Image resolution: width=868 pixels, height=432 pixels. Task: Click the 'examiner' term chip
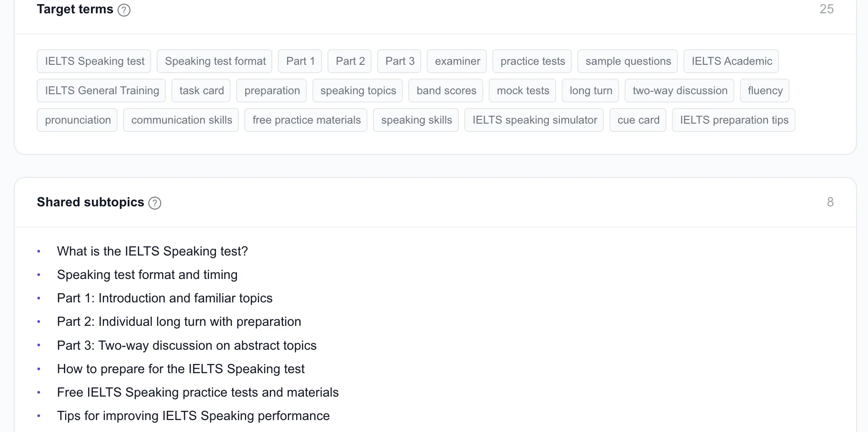[457, 61]
